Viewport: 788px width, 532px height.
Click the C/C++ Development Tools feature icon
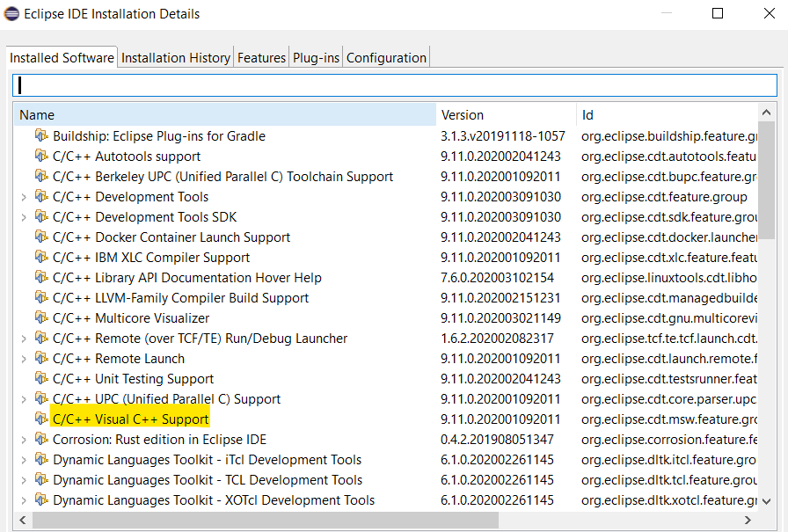(x=41, y=196)
